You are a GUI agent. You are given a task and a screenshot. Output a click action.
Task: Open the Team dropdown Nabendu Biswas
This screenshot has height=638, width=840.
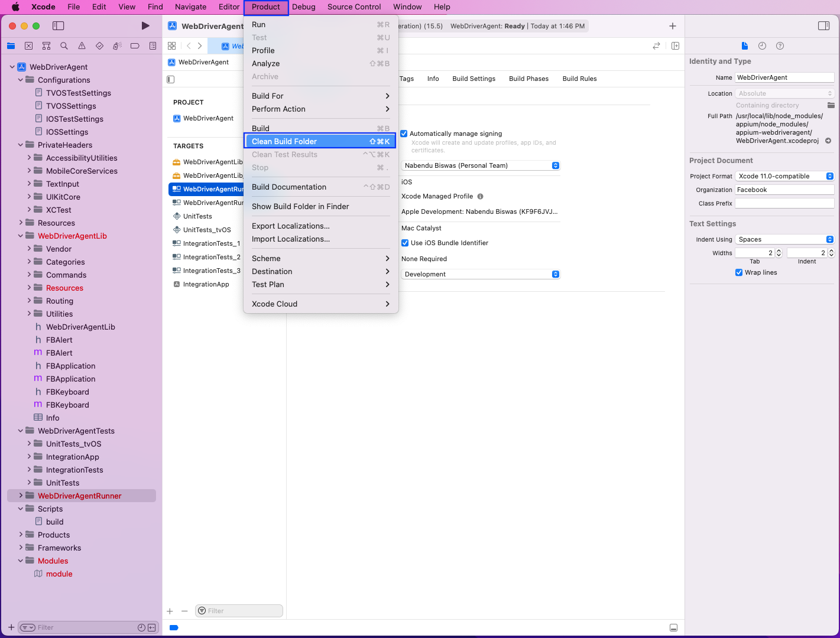coord(481,165)
